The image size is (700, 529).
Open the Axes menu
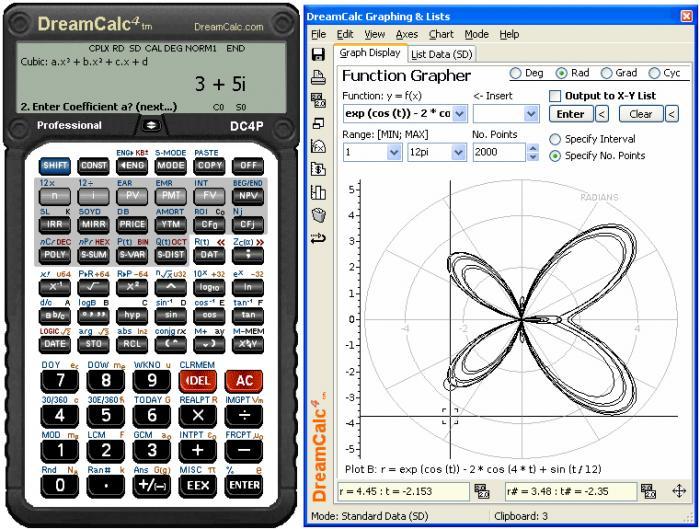pyautogui.click(x=407, y=34)
